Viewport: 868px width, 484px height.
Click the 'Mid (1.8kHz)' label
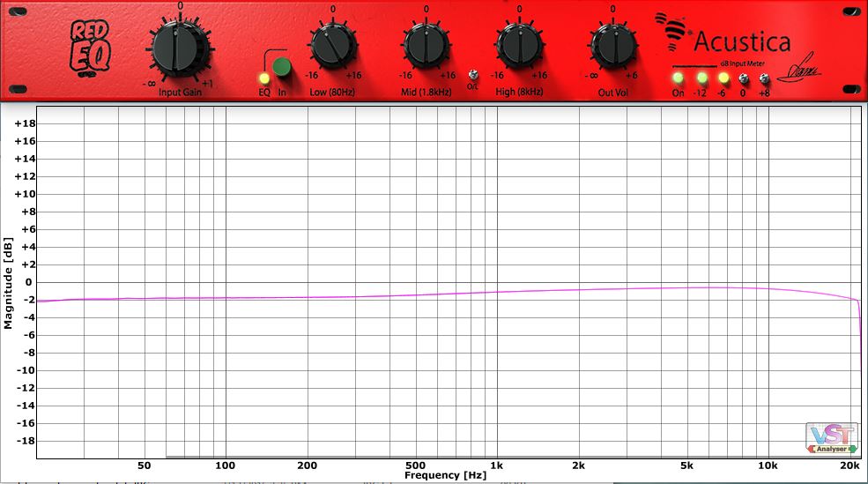426,93
